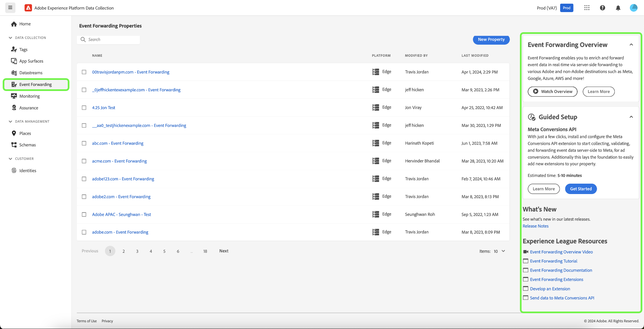Click Edge platform icon for 4.25 Jon Test
This screenshot has height=329, width=644.
pos(376,107)
